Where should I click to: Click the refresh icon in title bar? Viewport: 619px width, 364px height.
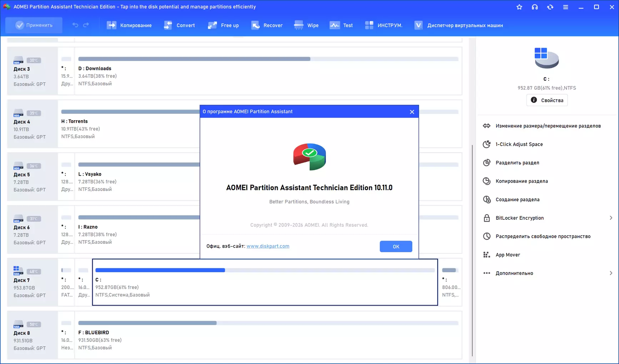coord(550,7)
